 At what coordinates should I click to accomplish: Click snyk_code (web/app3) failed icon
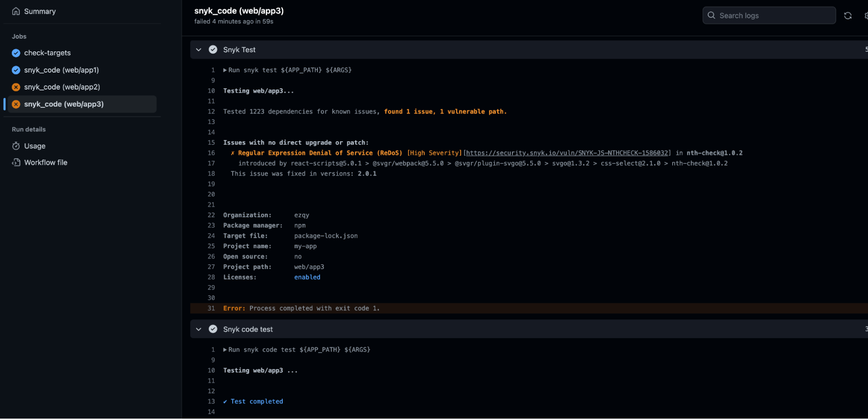tap(16, 104)
